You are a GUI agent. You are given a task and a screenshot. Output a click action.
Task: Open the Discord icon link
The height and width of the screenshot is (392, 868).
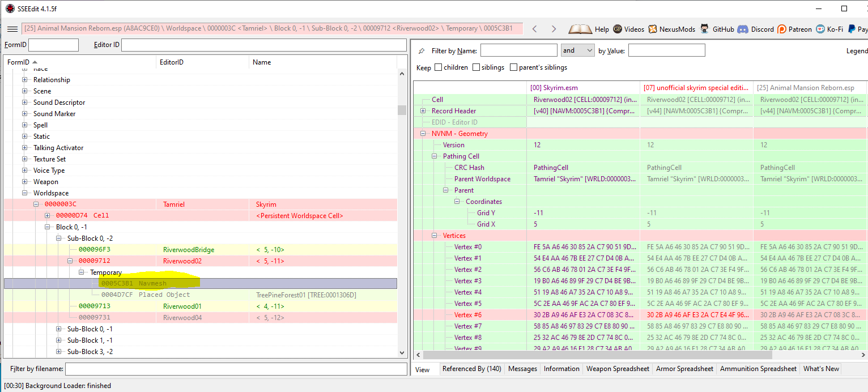pyautogui.click(x=742, y=29)
